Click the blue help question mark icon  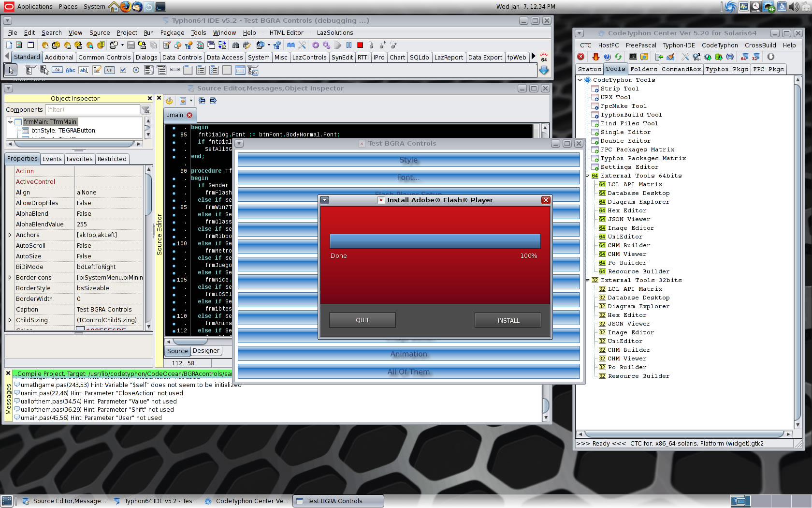(x=608, y=57)
